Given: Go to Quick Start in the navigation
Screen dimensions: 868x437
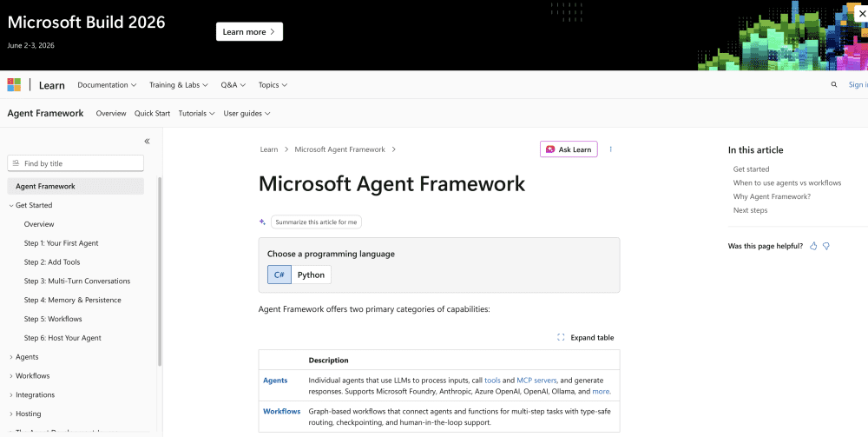Looking at the screenshot, I should 152,113.
